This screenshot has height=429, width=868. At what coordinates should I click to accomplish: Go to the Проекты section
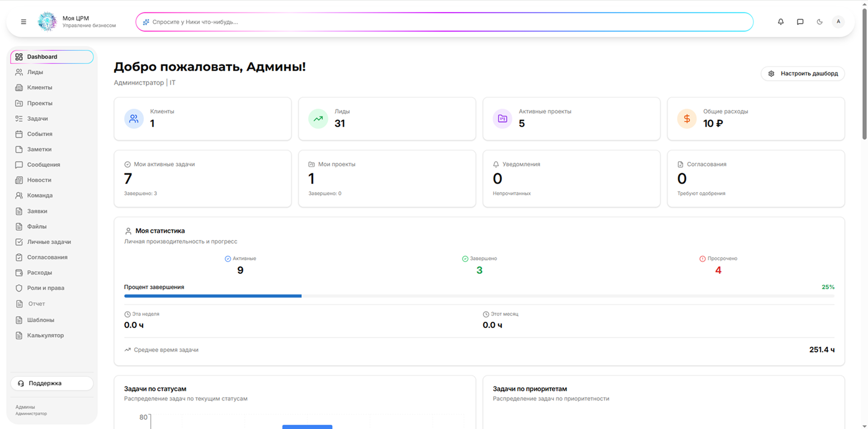pyautogui.click(x=39, y=103)
